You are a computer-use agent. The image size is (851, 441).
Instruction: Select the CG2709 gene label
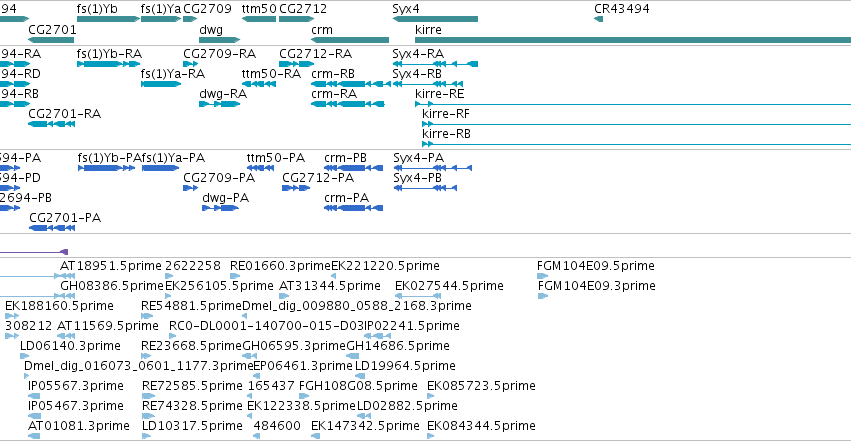207,9
